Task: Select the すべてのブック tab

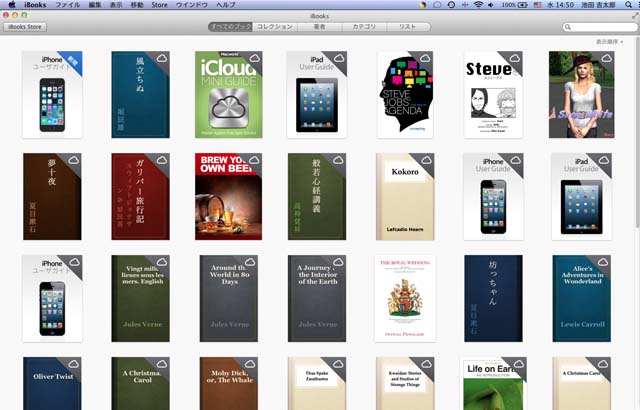Action: click(x=230, y=27)
